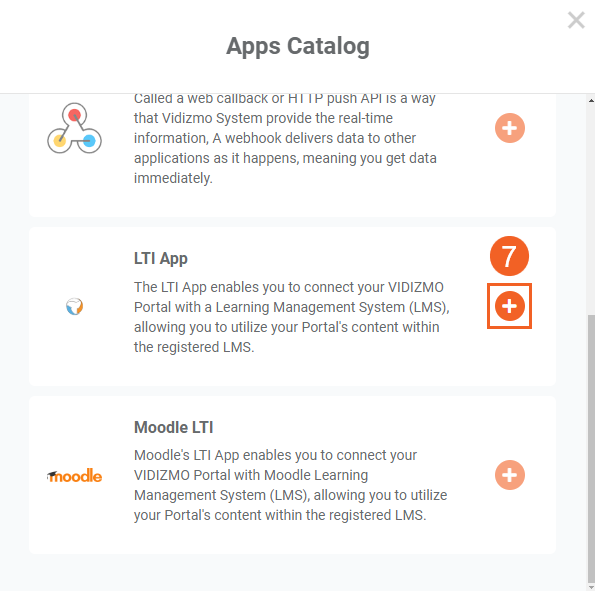The width and height of the screenshot is (595, 591).
Task: Add the Moodle LTI app via plus icon
Action: [x=510, y=475]
